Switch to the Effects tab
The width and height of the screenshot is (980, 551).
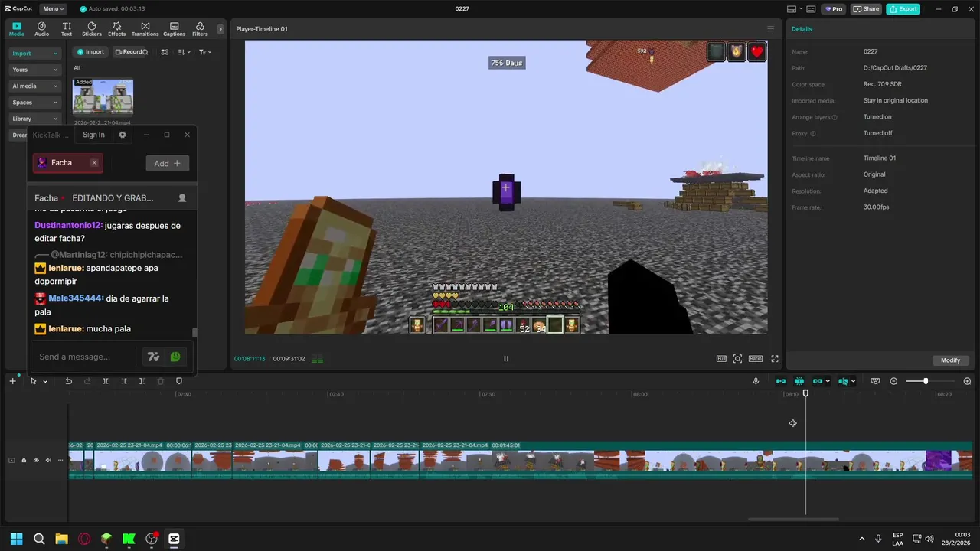coord(116,29)
